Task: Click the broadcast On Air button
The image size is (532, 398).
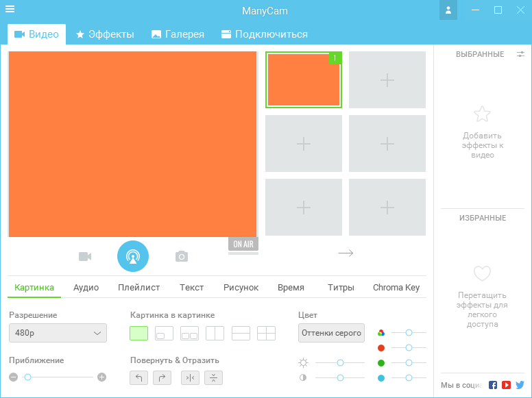Action: pyautogui.click(x=132, y=256)
